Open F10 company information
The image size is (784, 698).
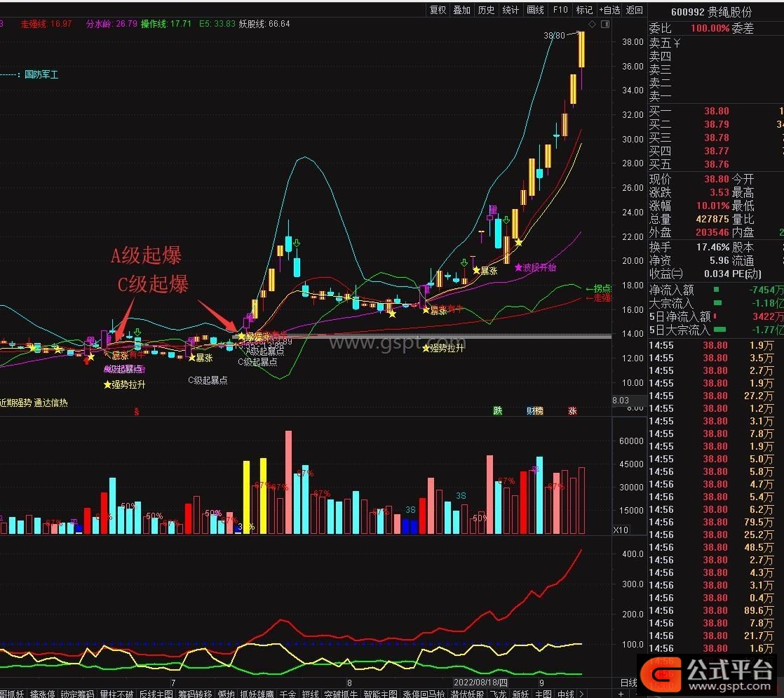click(560, 10)
